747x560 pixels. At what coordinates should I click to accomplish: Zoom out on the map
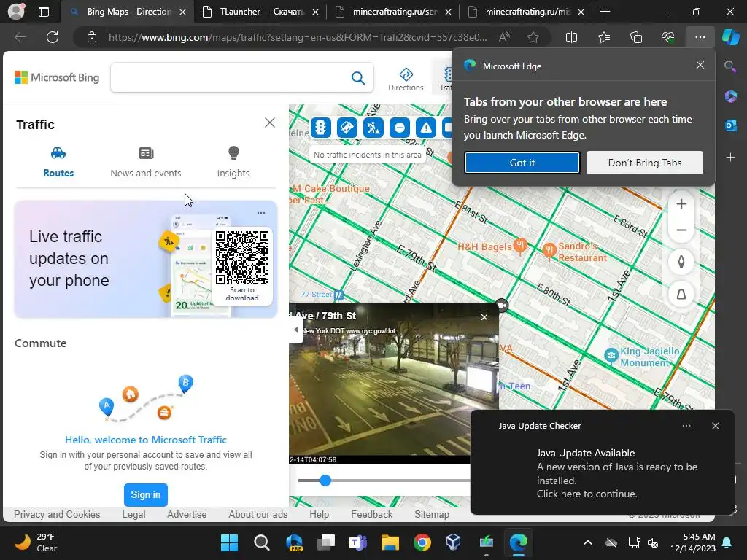[x=681, y=230]
